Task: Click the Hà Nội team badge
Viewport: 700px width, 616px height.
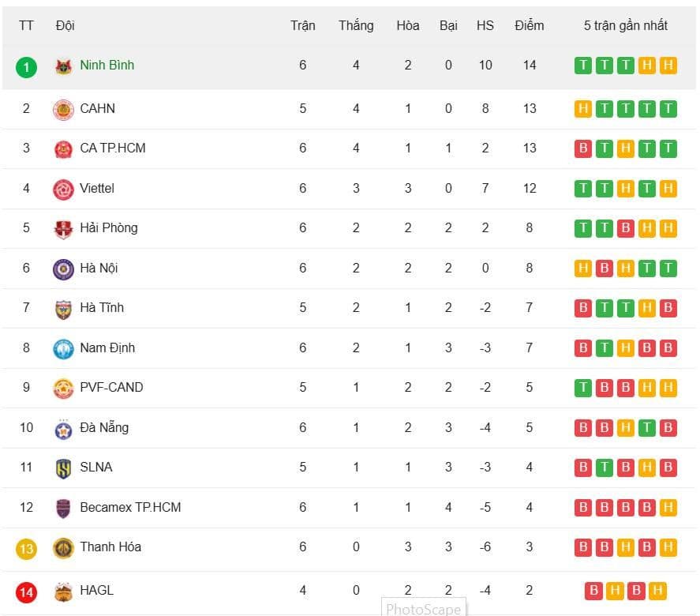Action: [x=62, y=268]
